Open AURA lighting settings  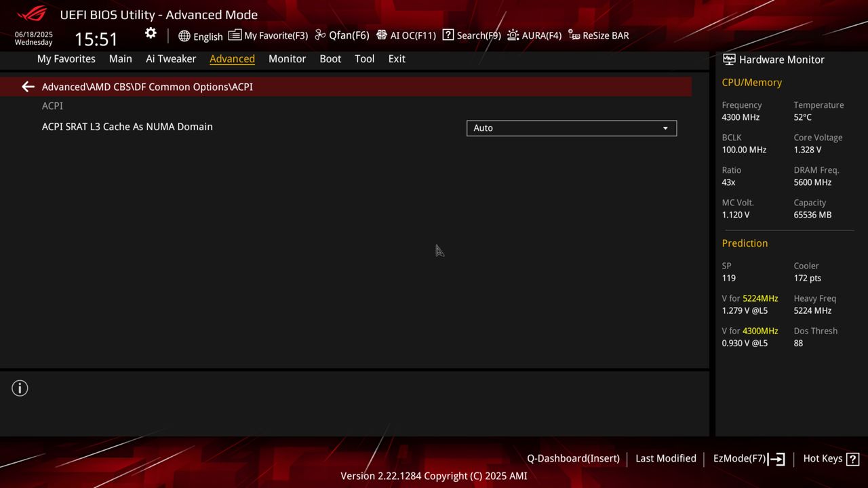534,35
